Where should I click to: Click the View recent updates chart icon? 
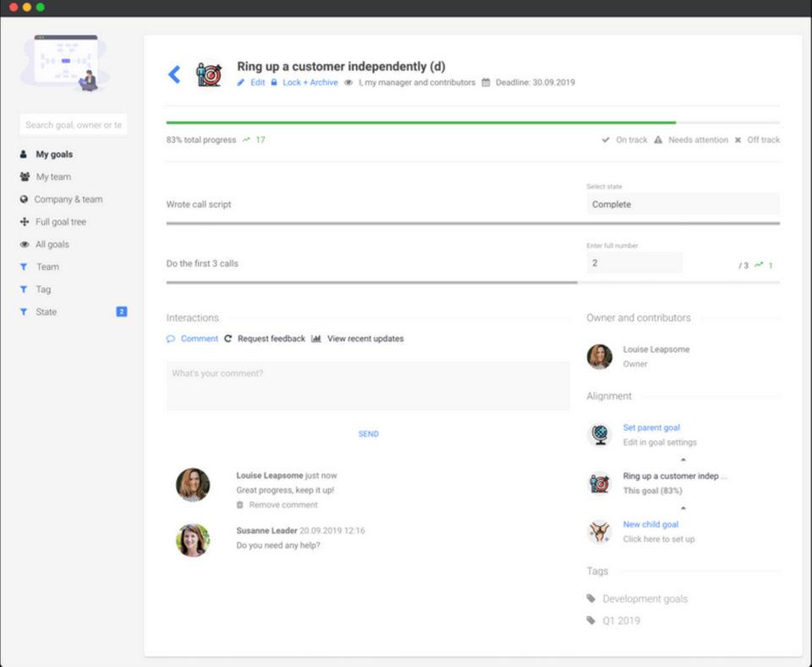pos(316,339)
